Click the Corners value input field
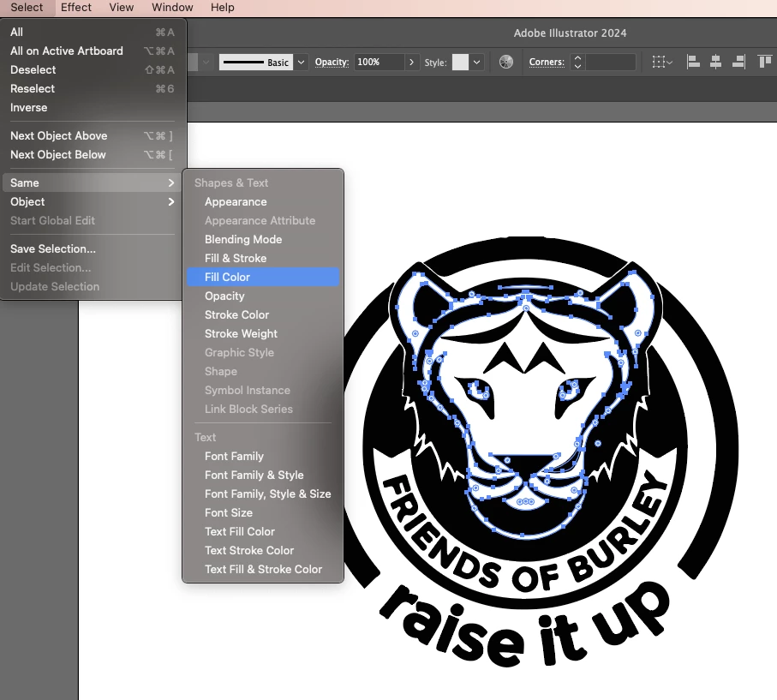Screen dimensions: 777x700 point(610,62)
